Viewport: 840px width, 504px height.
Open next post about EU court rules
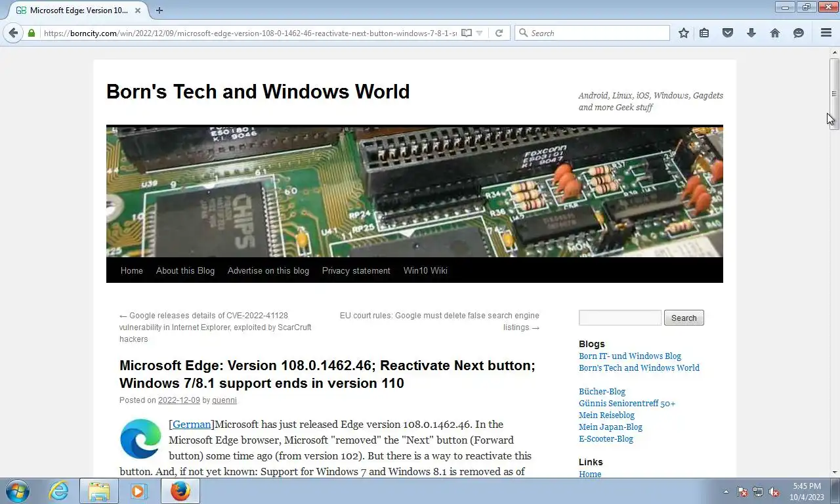(x=439, y=321)
